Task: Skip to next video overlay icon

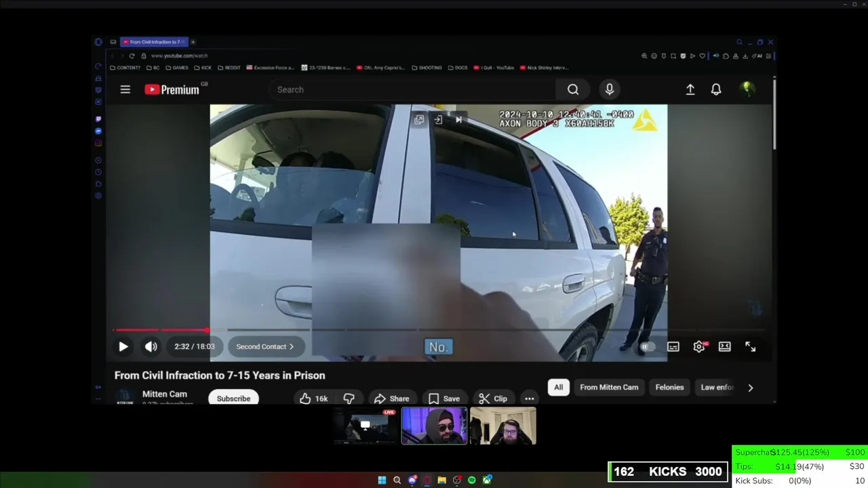Action: tap(458, 120)
